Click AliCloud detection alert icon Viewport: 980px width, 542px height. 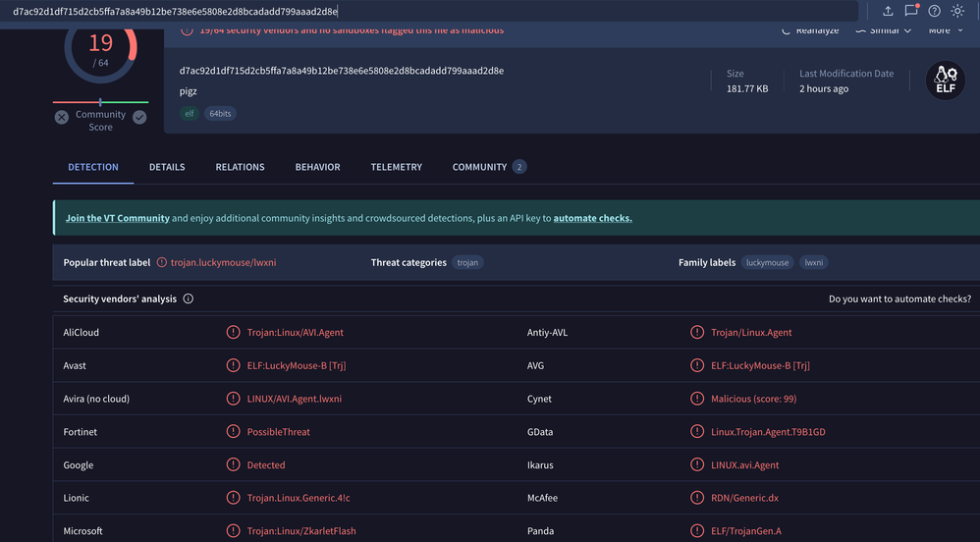point(233,332)
